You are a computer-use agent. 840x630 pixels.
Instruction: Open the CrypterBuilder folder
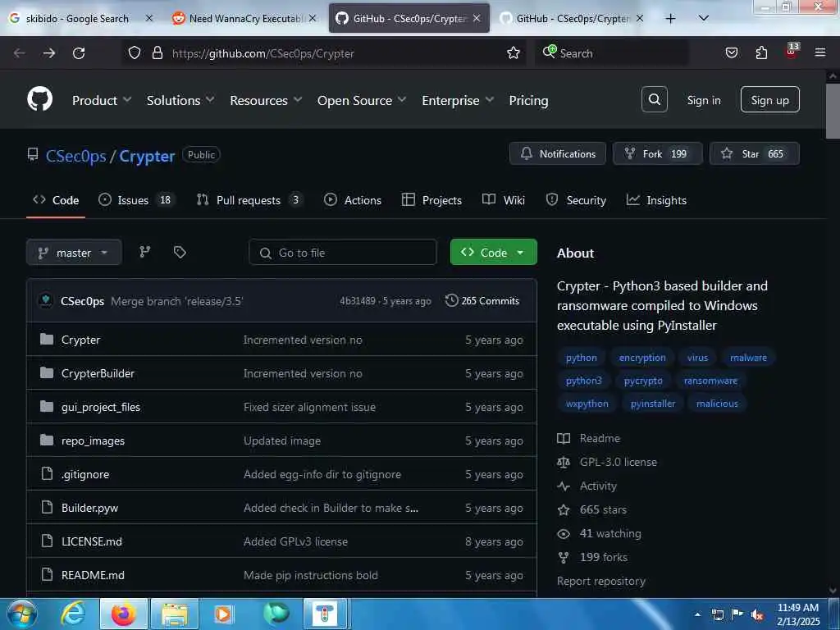coord(98,374)
